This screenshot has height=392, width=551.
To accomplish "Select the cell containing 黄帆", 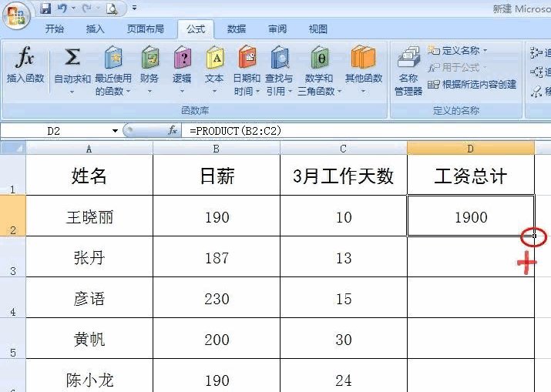I will tap(89, 338).
